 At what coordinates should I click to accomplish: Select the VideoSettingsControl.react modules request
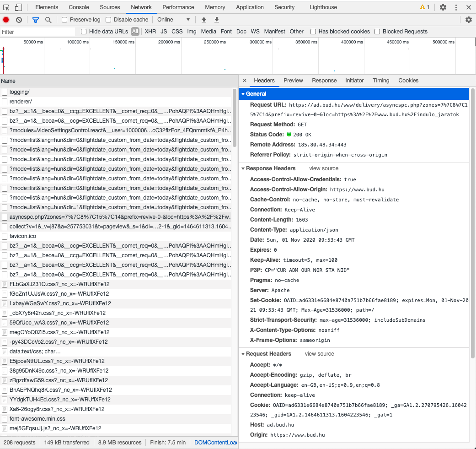[x=115, y=130]
